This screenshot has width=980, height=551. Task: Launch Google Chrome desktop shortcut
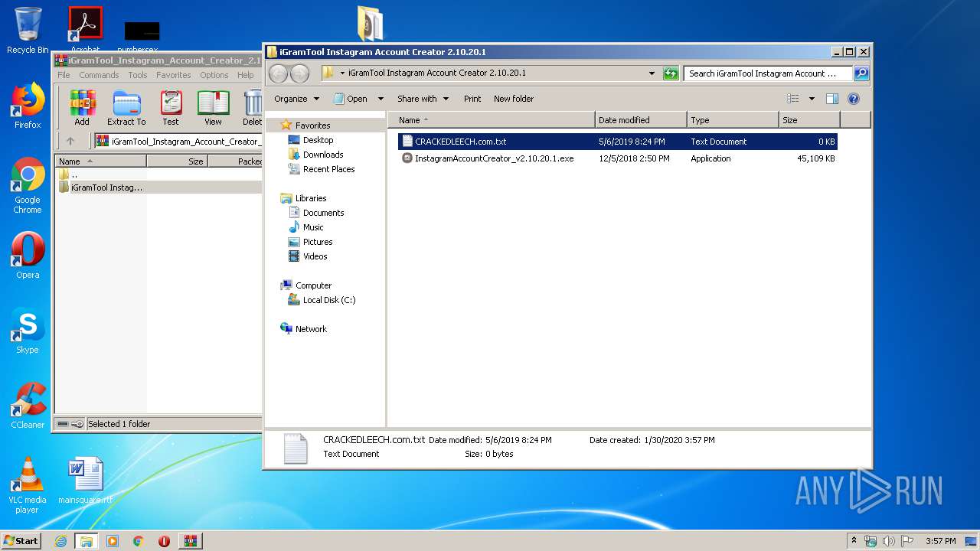tap(28, 186)
